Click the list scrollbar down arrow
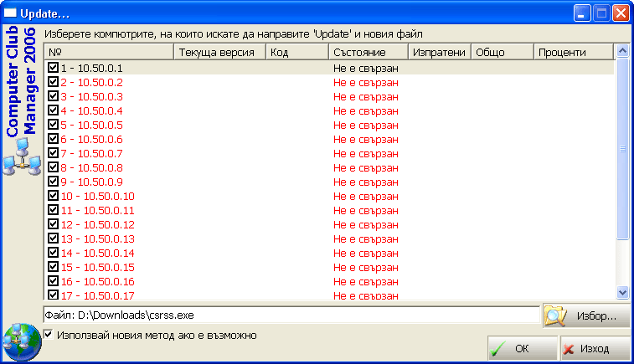The width and height of the screenshot is (634, 364). 622,292
